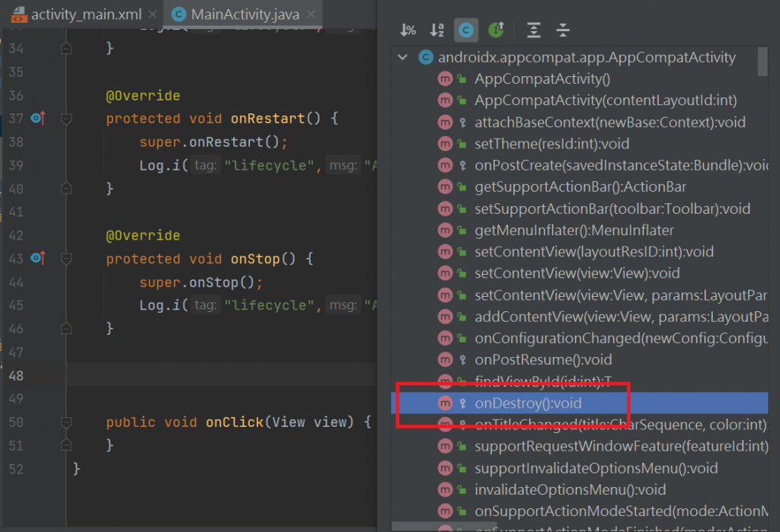Click the collapse all icon

click(563, 30)
